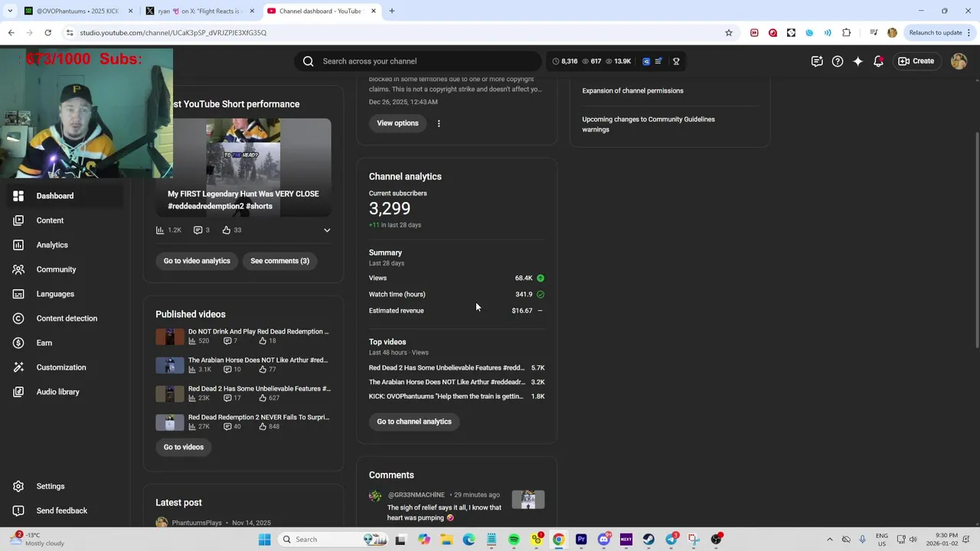This screenshot has width=980, height=551.
Task: Focus the Search across your channel field
Action: point(417,61)
